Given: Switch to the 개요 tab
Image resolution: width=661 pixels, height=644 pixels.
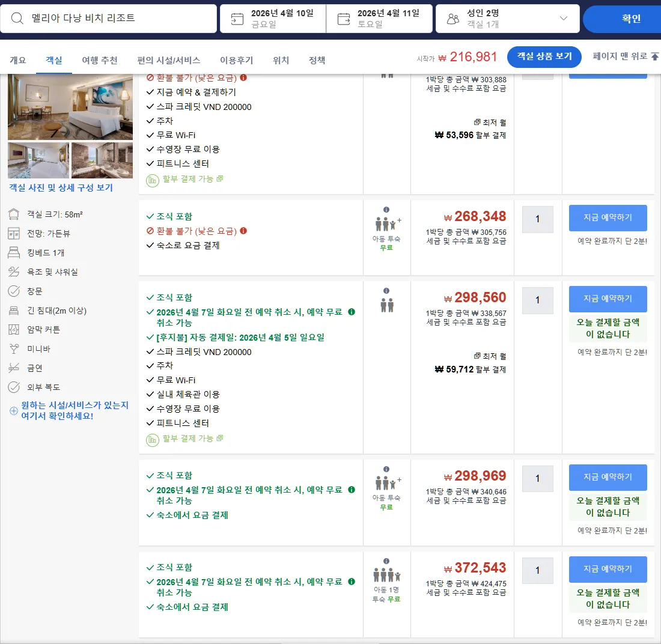Looking at the screenshot, I should pos(17,60).
